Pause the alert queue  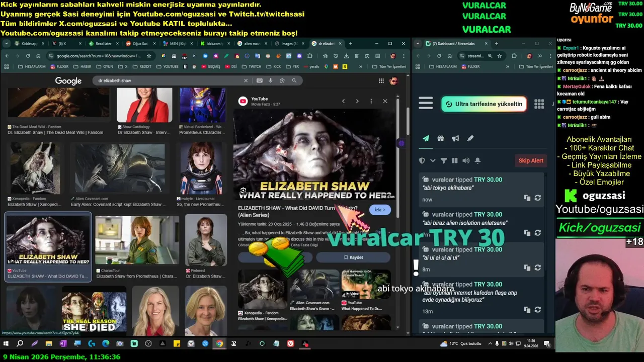[x=455, y=160]
